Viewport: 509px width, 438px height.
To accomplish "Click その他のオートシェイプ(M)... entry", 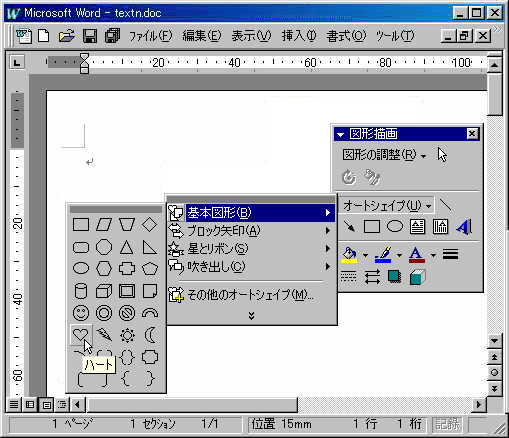I will click(x=251, y=295).
